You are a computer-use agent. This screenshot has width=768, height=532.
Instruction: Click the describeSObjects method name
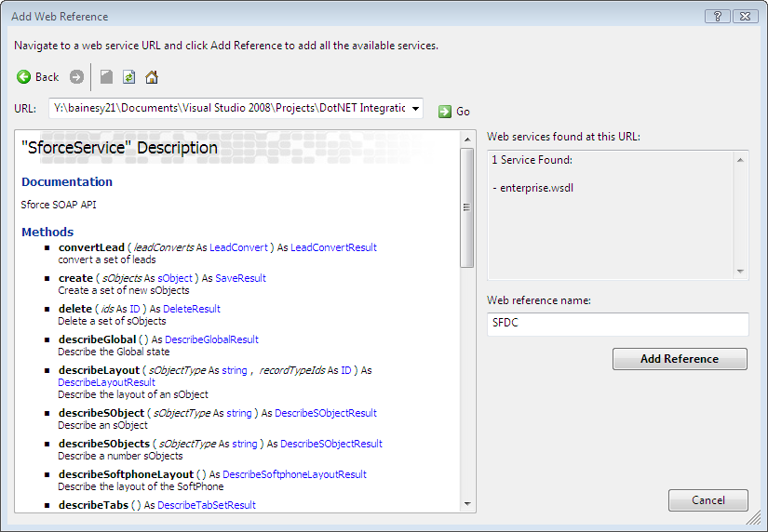(104, 444)
